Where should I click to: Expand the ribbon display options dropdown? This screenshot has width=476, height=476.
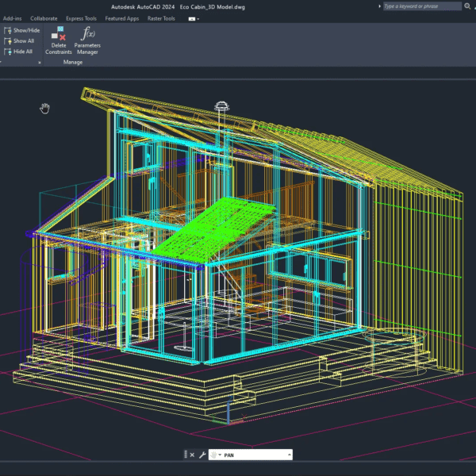(x=194, y=18)
